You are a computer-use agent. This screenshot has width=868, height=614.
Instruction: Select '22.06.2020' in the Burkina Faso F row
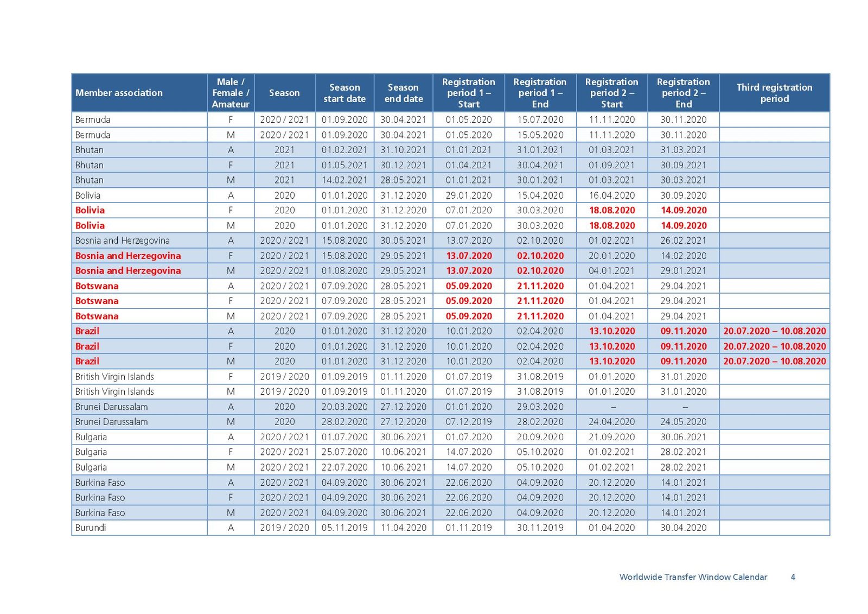pyautogui.click(x=469, y=498)
